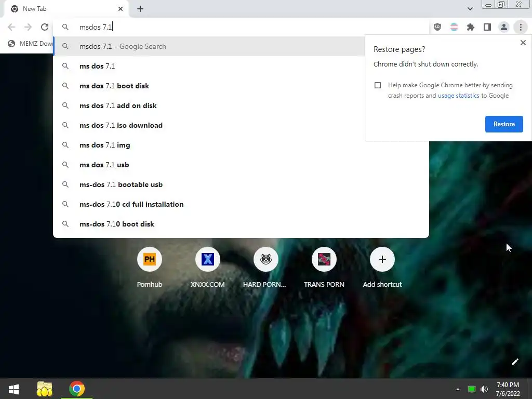The height and width of the screenshot is (399, 532).
Task: Choose 'ms dos 7.1 boot disk' suggestion
Action: click(209, 86)
